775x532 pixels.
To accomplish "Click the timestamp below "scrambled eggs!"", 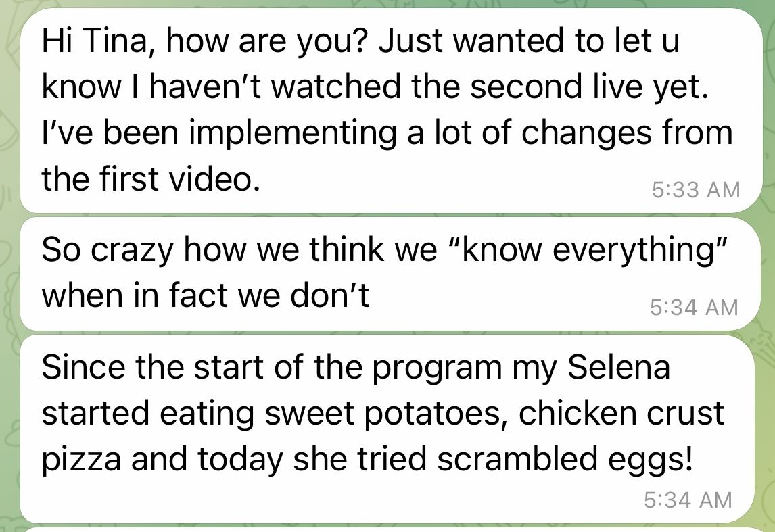I will (x=688, y=500).
